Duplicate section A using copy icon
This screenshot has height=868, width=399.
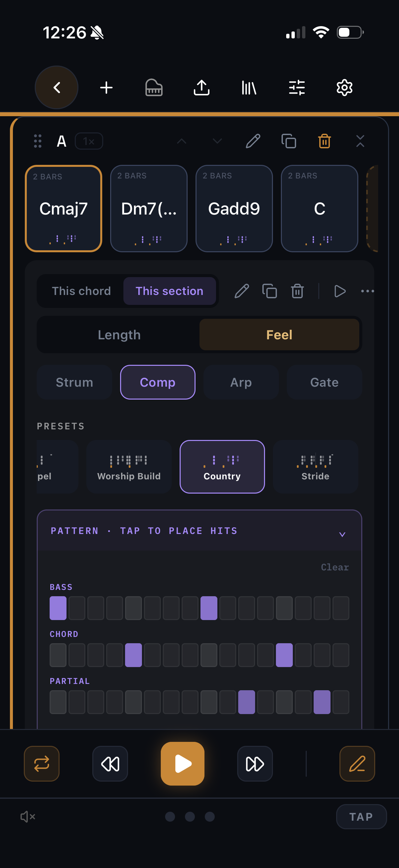tap(289, 141)
